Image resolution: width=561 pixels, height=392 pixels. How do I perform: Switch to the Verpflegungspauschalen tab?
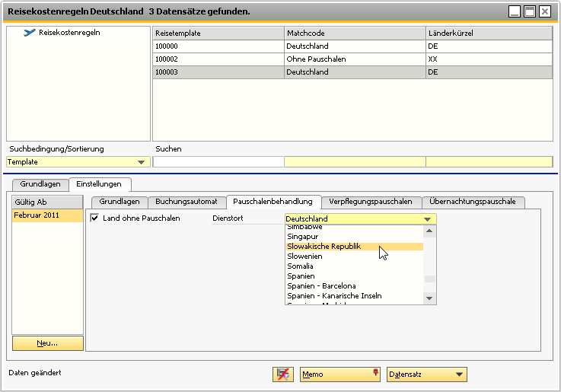coord(371,202)
